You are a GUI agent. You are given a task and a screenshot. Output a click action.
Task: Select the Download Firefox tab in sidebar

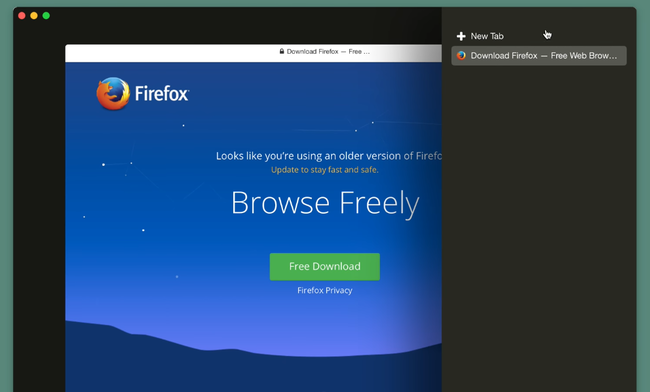tap(539, 56)
